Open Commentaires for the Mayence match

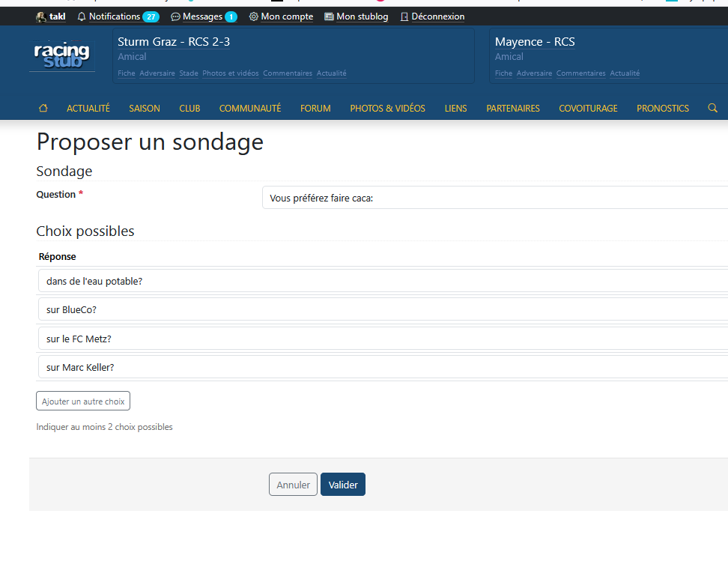(580, 73)
